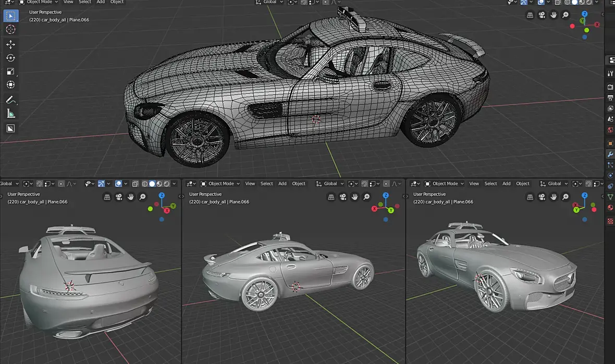The image size is (615, 364).
Task: Open object visibility eye dropdown in bottom-left viewport
Action: [90, 183]
